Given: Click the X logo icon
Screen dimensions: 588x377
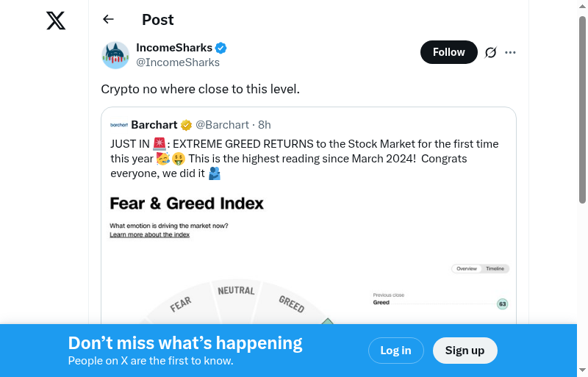Looking at the screenshot, I should (x=56, y=21).
